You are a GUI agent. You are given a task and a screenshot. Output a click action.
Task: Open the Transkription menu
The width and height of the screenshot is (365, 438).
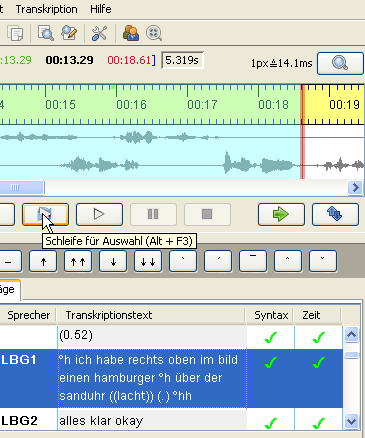46,9
